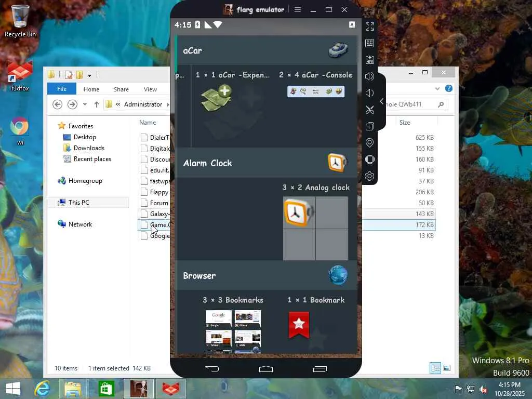Tap the Android home button
The height and width of the screenshot is (399, 532).
point(266,369)
